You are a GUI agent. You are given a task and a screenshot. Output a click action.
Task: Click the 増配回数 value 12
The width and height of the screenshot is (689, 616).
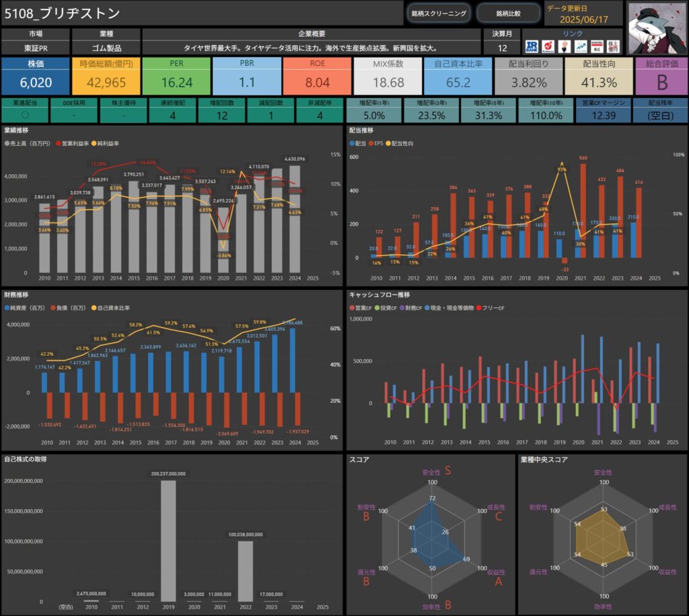tap(222, 116)
